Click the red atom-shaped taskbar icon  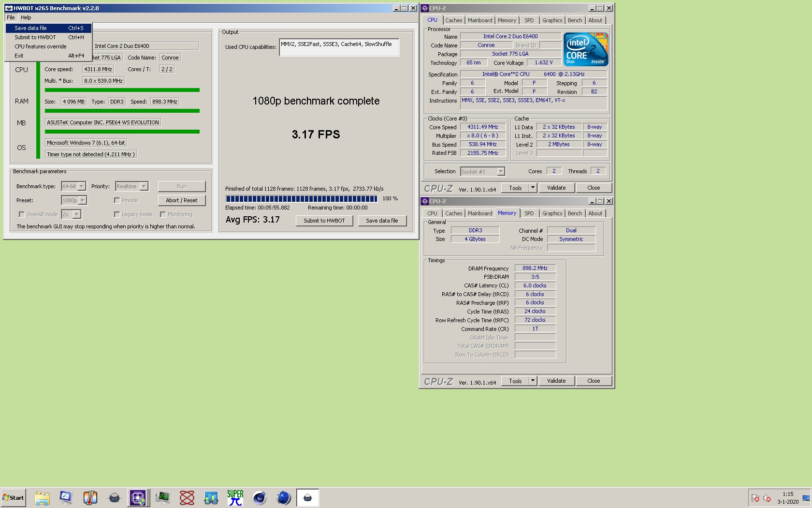187,498
